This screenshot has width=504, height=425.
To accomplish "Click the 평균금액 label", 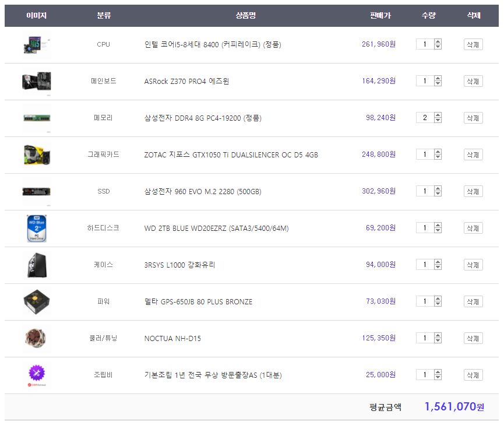I will (385, 407).
